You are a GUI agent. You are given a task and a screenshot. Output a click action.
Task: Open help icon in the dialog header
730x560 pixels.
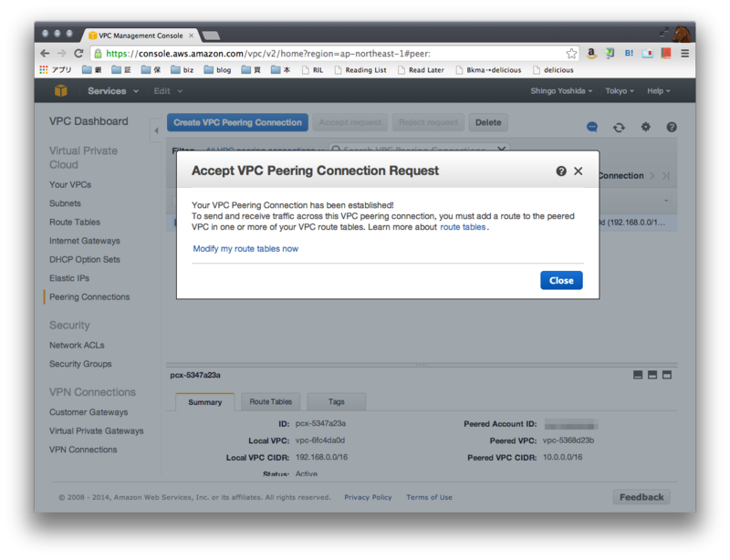tap(561, 171)
